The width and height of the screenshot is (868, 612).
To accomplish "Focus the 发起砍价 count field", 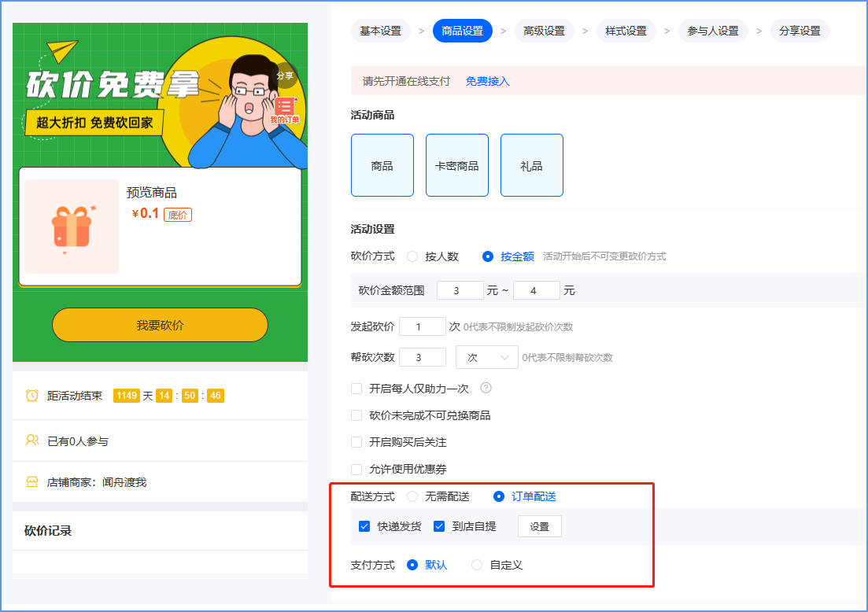I will [x=423, y=326].
